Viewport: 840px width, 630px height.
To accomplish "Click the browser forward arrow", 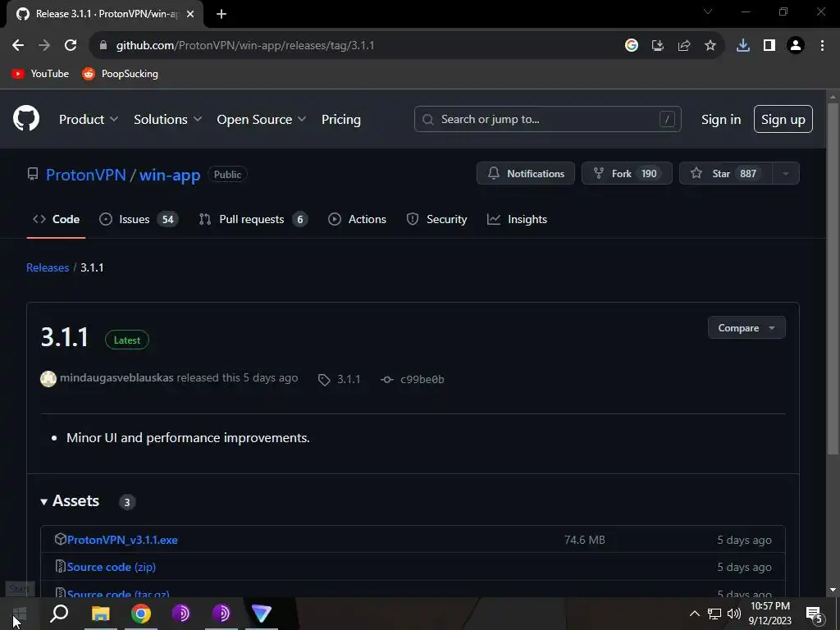I will click(x=44, y=46).
